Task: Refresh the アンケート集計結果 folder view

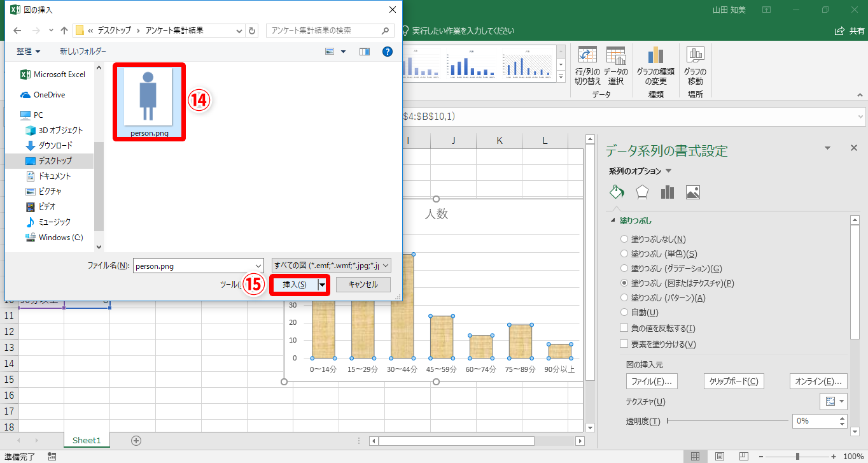Action: pyautogui.click(x=253, y=31)
